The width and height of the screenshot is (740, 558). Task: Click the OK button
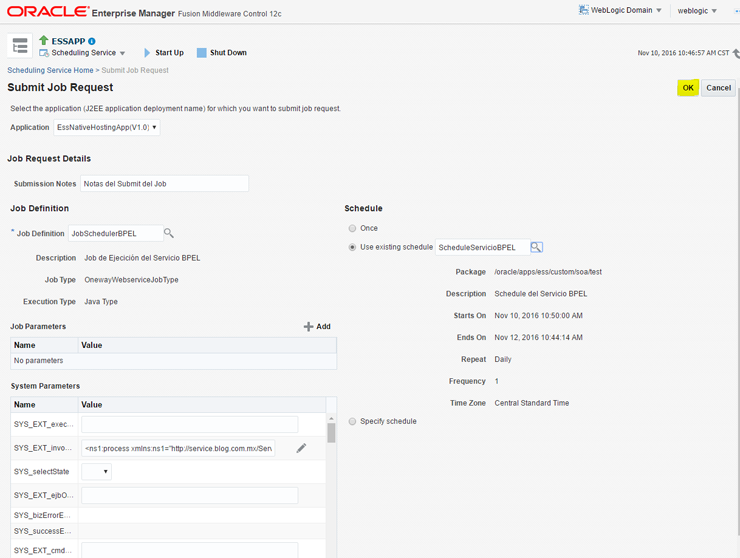(x=688, y=88)
